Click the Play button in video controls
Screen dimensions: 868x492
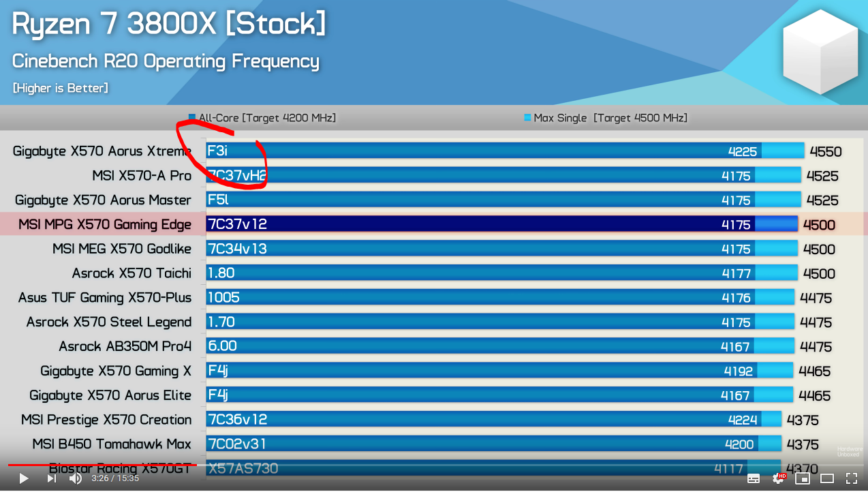click(24, 478)
